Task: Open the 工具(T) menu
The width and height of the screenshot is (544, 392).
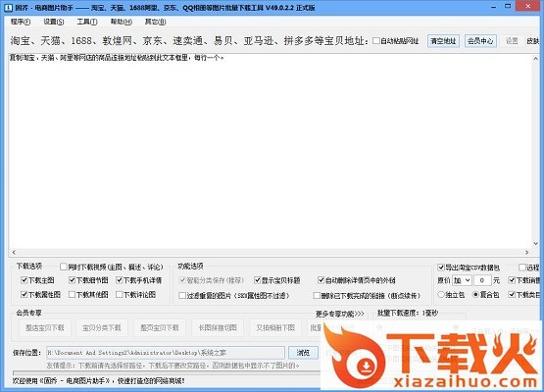Action: [86, 22]
